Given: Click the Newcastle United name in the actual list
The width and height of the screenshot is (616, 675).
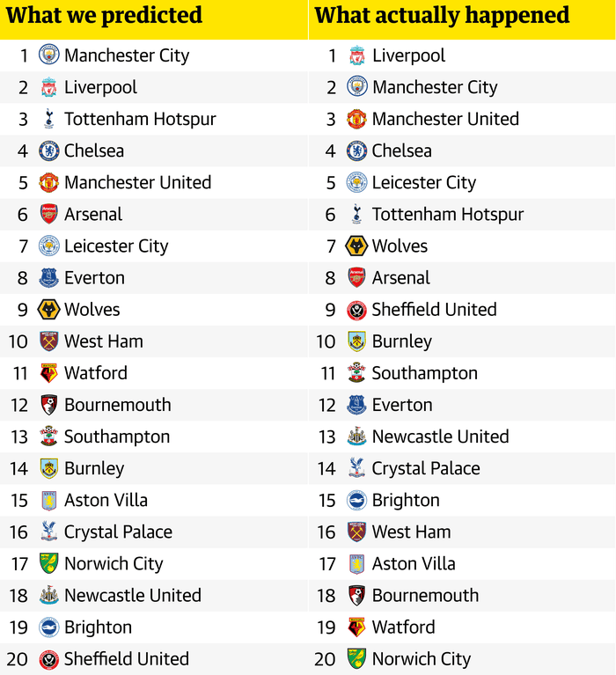Looking at the screenshot, I should point(440,437).
